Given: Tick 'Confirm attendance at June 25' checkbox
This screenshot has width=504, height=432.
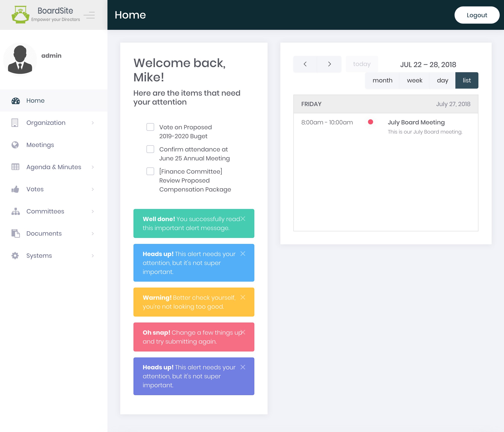Looking at the screenshot, I should pos(150,149).
